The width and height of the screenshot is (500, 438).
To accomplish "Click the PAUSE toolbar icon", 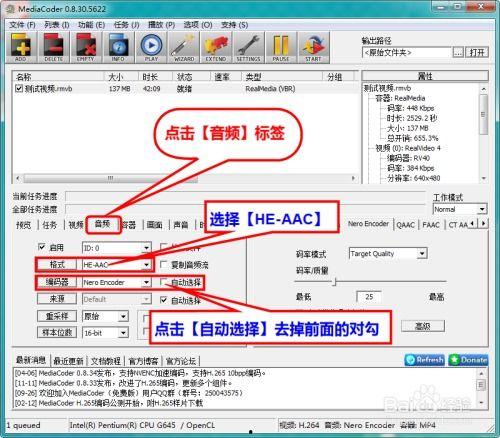I will tap(281, 47).
